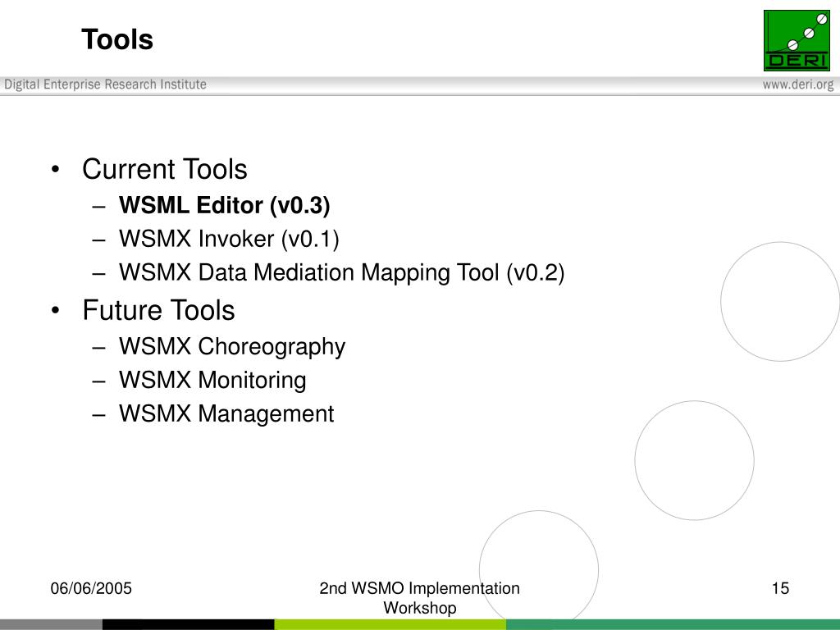Image resolution: width=840 pixels, height=630 pixels.
Task: Select 'WSMX Data Mediation Mapping Tool (v0.2)'
Action: [342, 272]
